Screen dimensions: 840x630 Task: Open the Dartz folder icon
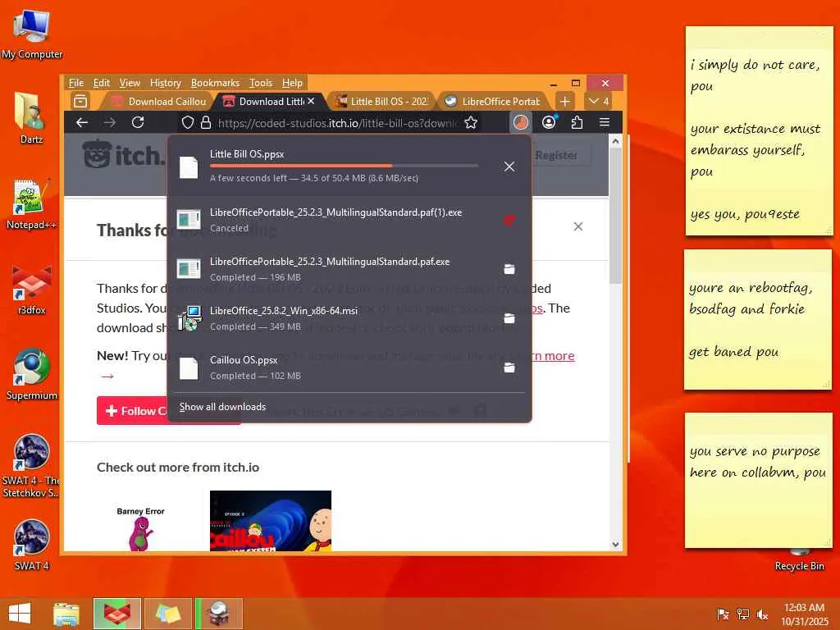point(31,118)
